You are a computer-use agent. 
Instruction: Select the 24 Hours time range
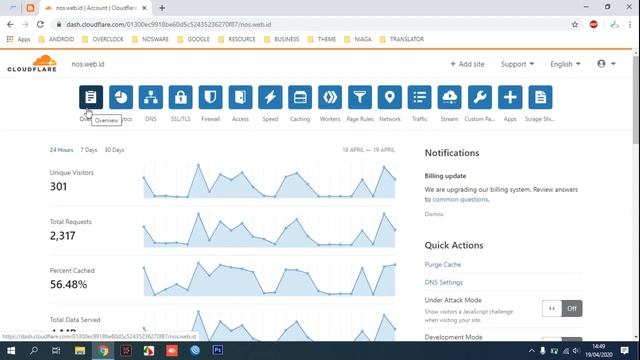[62, 150]
